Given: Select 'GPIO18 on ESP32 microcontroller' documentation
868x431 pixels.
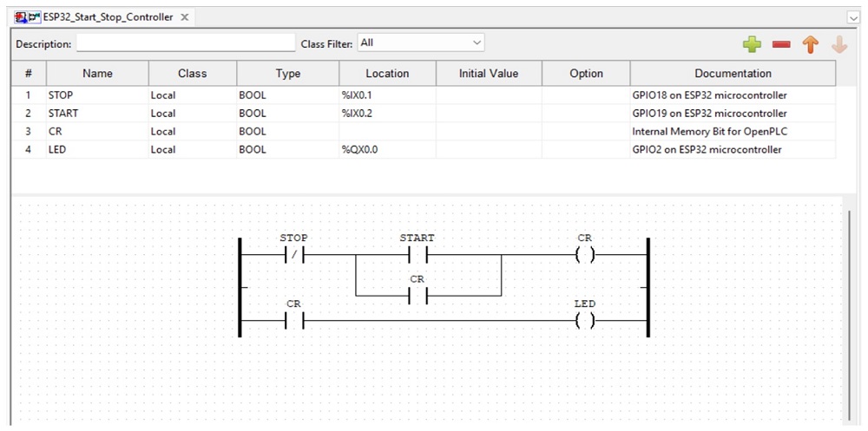Looking at the screenshot, I should click(733, 95).
